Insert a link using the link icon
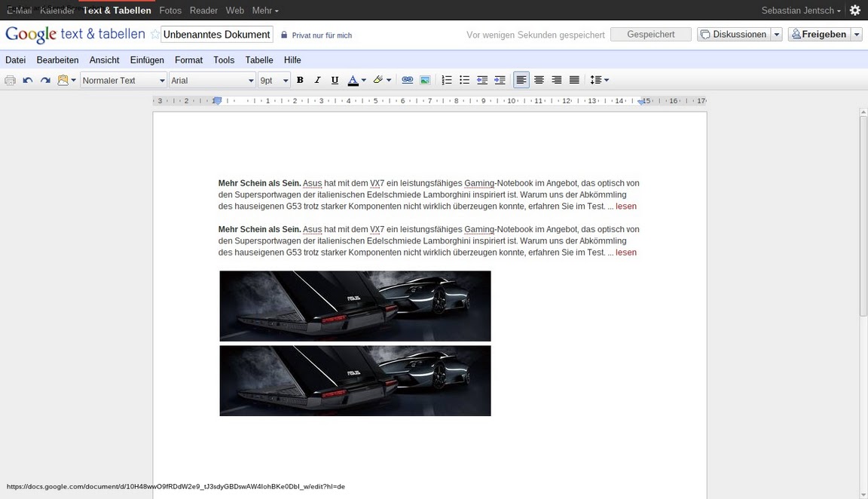The height and width of the screenshot is (499, 868). [x=407, y=80]
